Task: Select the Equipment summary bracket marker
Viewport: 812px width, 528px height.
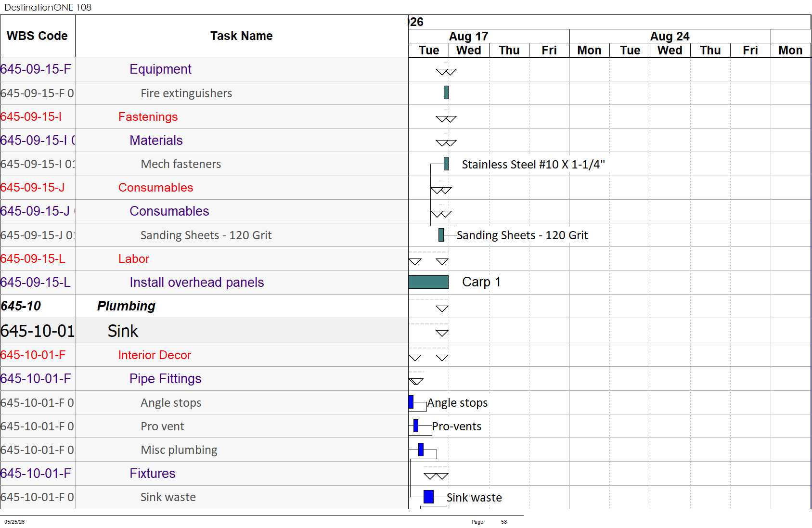Action: point(446,72)
